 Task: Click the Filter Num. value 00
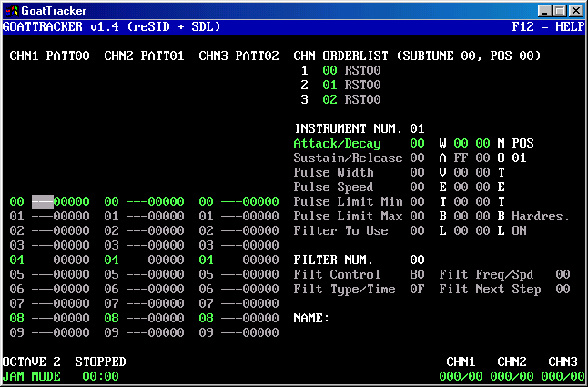pos(417,260)
